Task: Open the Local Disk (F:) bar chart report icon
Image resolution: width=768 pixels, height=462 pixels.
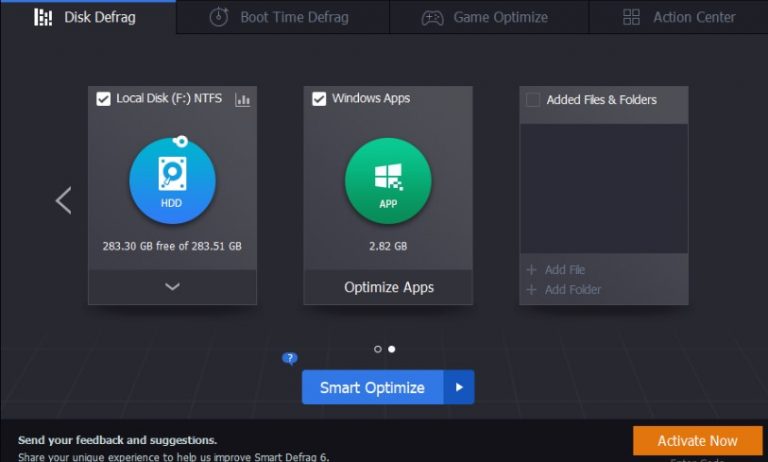Action: (242, 100)
